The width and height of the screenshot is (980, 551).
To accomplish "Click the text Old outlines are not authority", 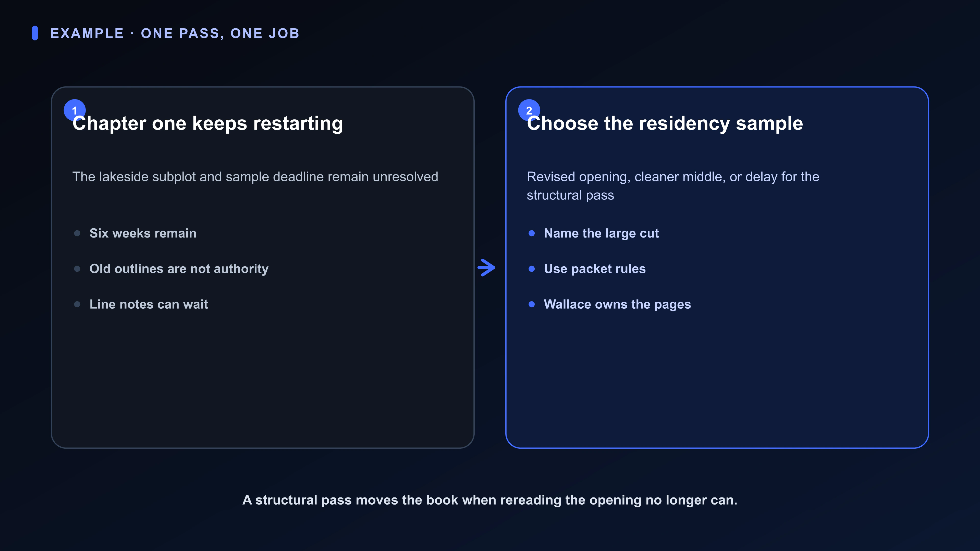I will pyautogui.click(x=179, y=269).
